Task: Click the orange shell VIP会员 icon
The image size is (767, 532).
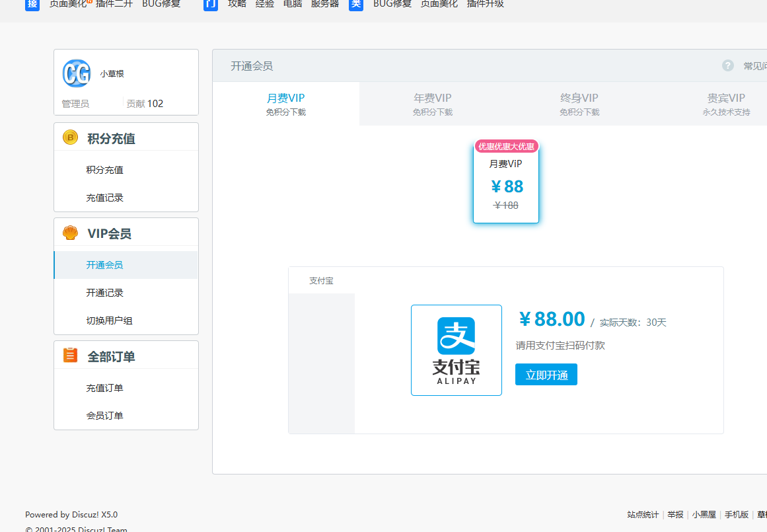Action: 71,233
